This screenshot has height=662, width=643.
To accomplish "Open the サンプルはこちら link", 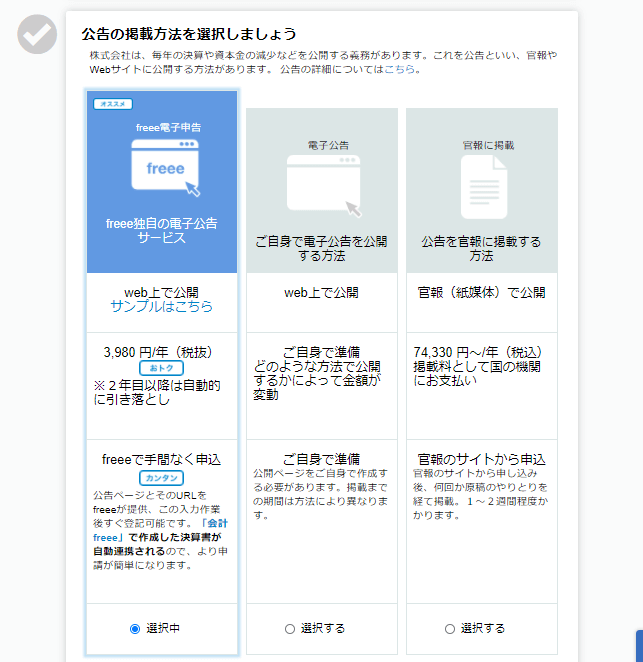I will 161,306.
